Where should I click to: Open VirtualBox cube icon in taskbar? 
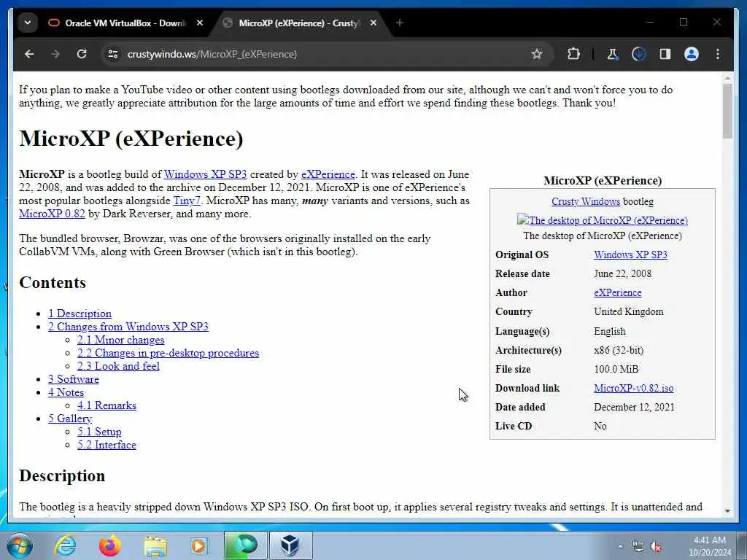(290, 545)
